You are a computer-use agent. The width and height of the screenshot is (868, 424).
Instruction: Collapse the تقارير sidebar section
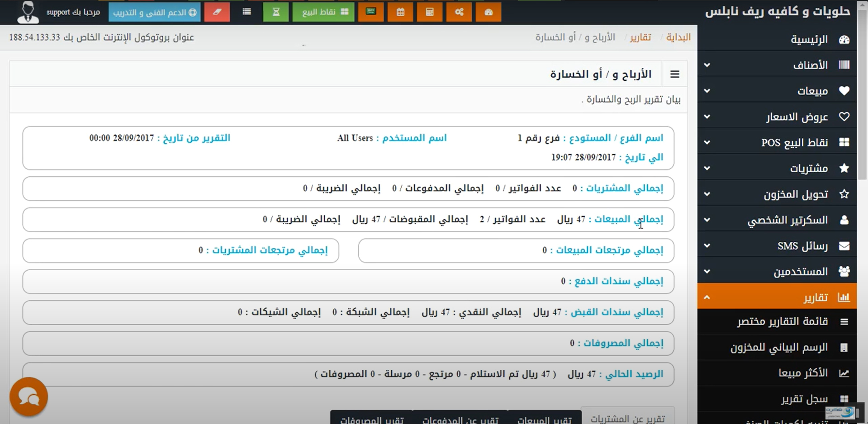pos(777,297)
